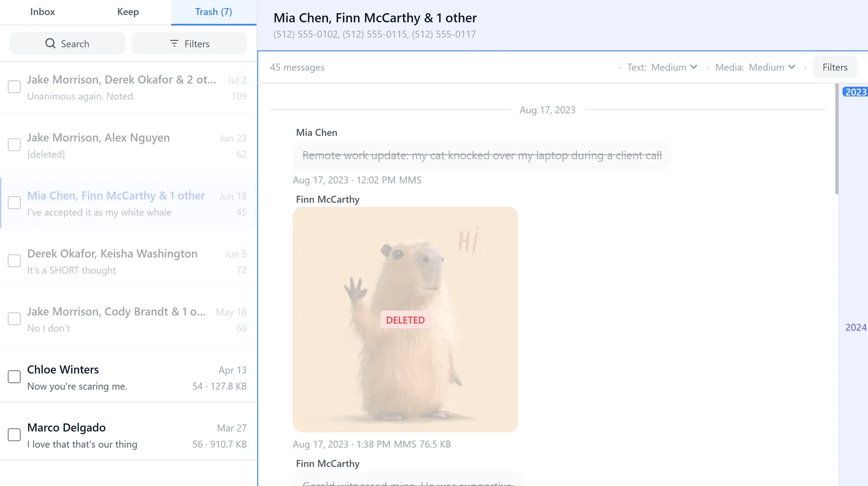Tick checkbox for Jake Morrison, Alex Nguyen thread
The height and width of the screenshot is (486, 868).
(x=14, y=145)
